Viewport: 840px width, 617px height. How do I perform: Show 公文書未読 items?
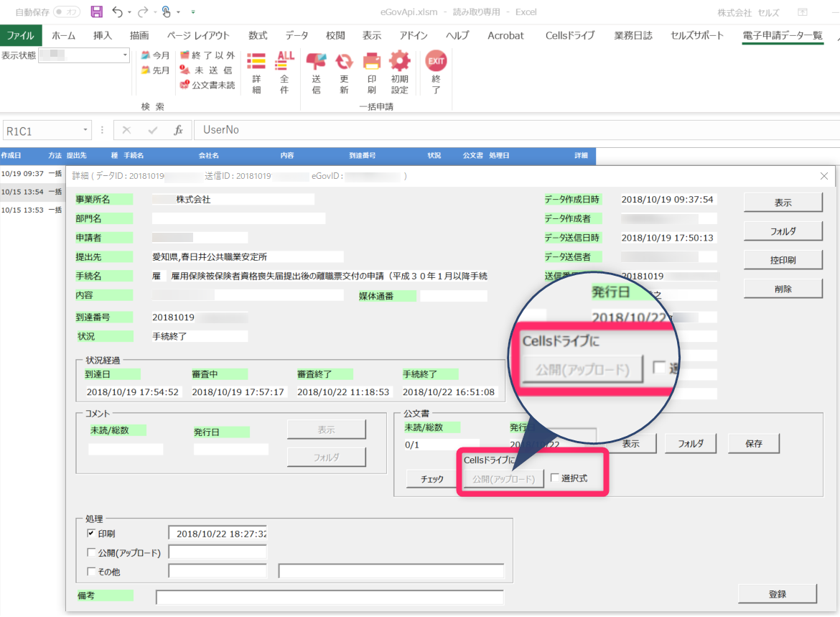click(207, 85)
